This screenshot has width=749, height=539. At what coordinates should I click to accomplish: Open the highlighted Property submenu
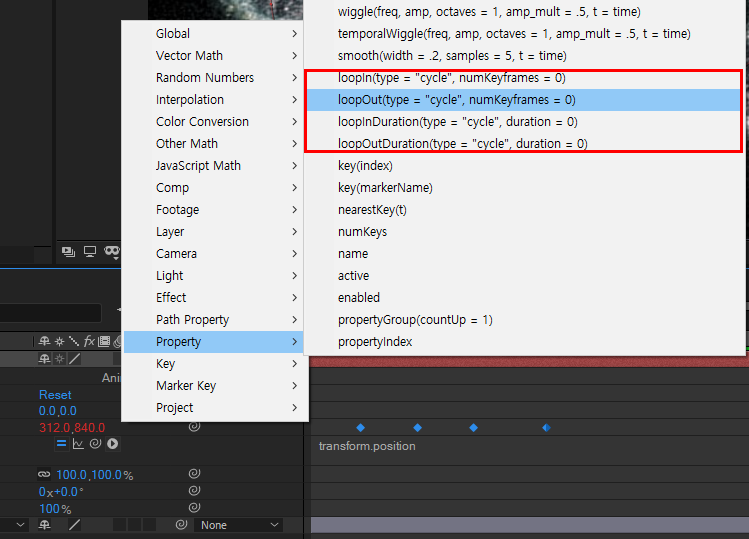pos(213,342)
